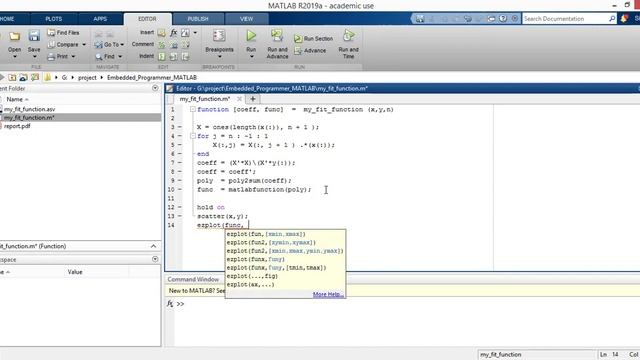Click 'project' in the address path

click(x=87, y=78)
